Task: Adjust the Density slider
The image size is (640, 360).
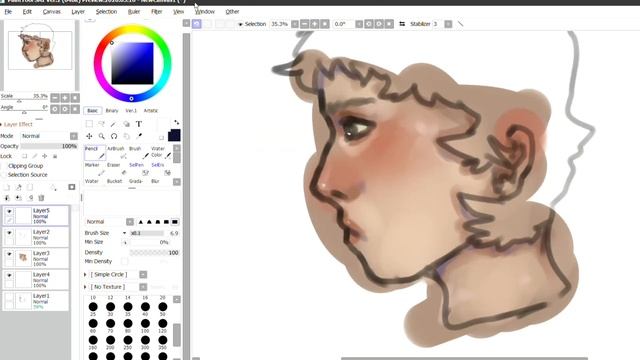Action: click(x=154, y=253)
